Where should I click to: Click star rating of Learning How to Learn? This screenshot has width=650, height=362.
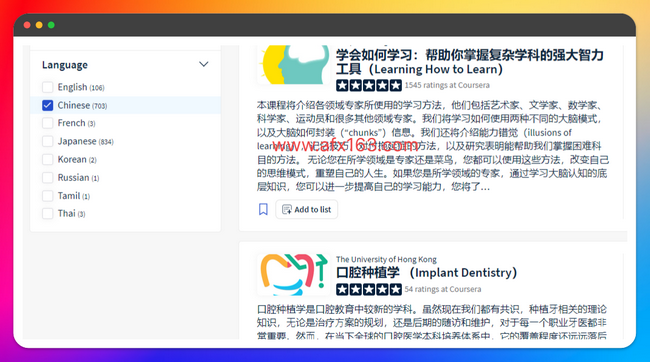369,85
